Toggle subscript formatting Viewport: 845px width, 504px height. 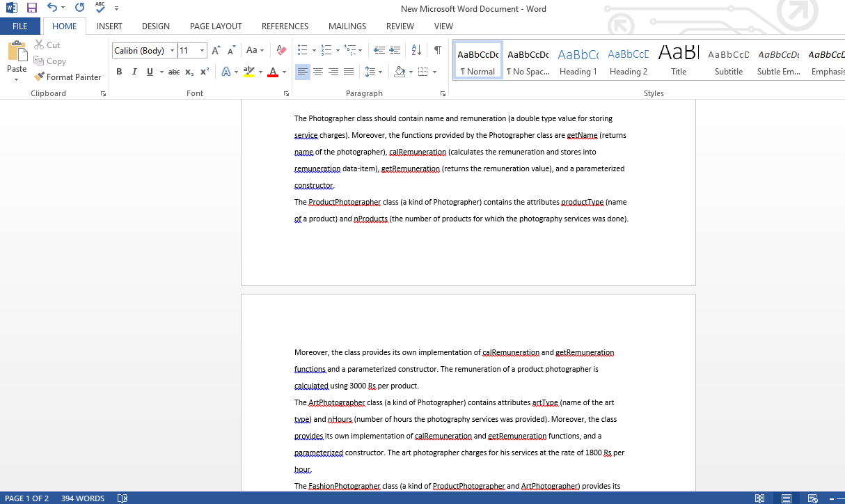[x=189, y=72]
